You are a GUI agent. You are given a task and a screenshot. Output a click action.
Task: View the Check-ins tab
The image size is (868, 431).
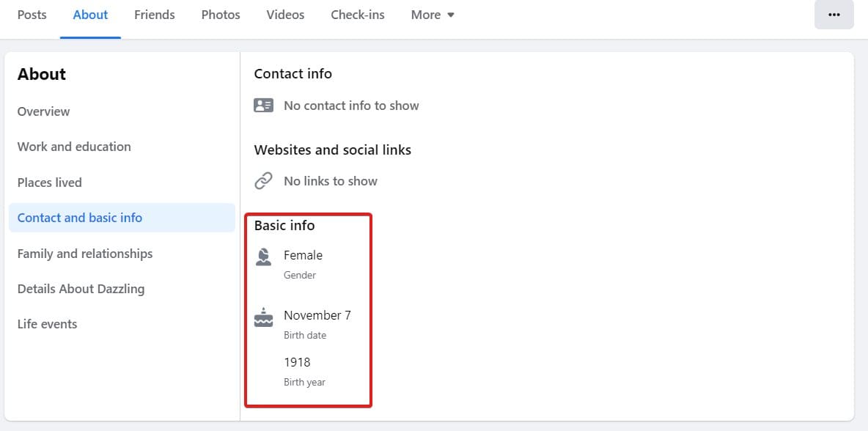pos(358,15)
